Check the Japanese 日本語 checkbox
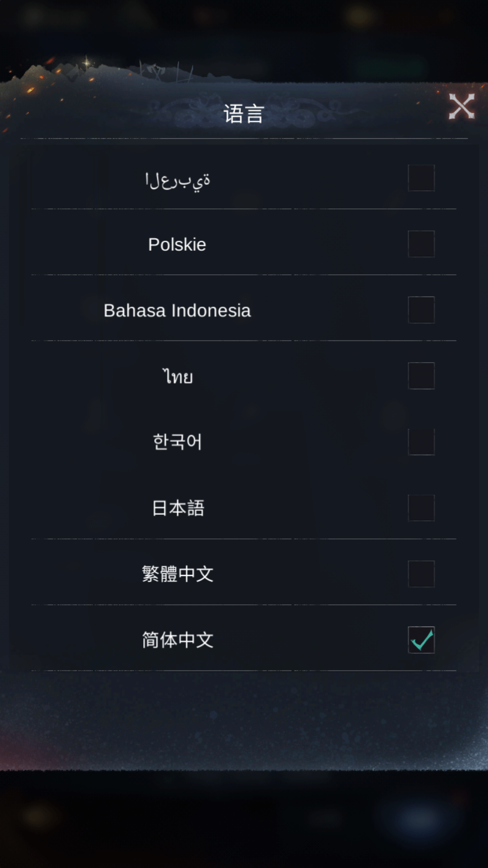 [x=421, y=508]
